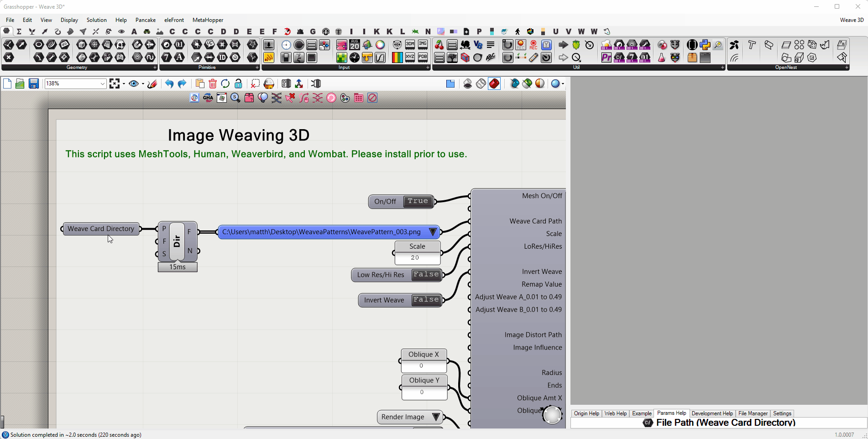Viewport: 868px width, 439px height.
Task: Open the Render Image value list dropdown
Action: [436, 417]
